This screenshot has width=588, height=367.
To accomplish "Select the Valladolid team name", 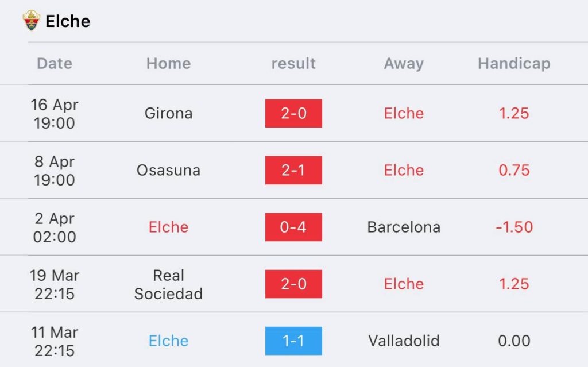I will point(404,341).
